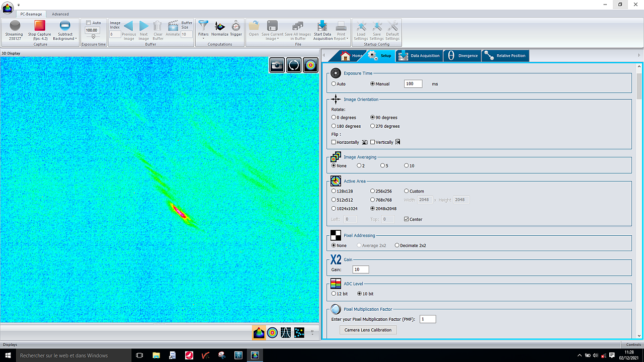Click the Gain value input field
Image resolution: width=644 pixels, height=362 pixels.
tap(360, 269)
